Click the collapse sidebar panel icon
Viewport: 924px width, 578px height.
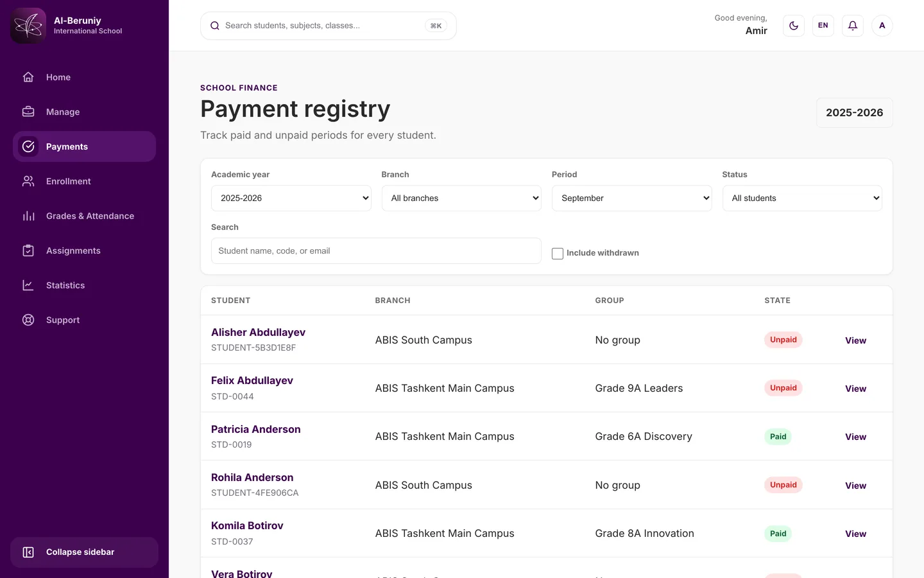pos(28,552)
